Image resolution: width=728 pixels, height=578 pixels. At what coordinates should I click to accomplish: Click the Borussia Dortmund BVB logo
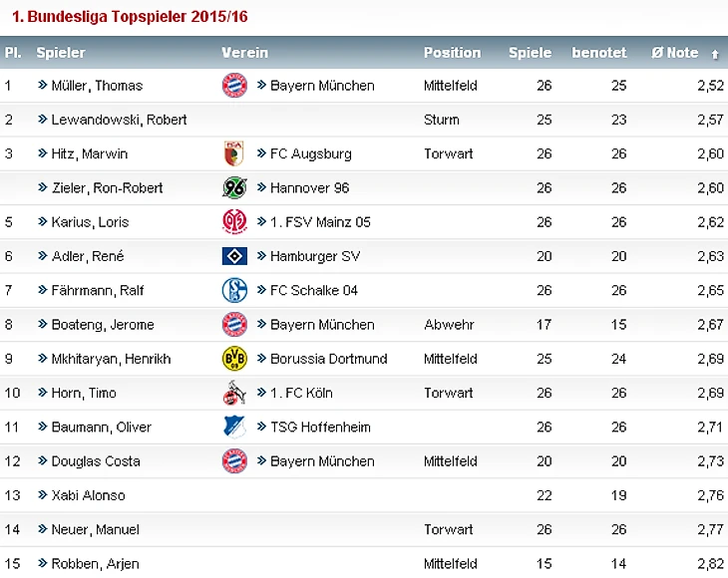pos(234,359)
